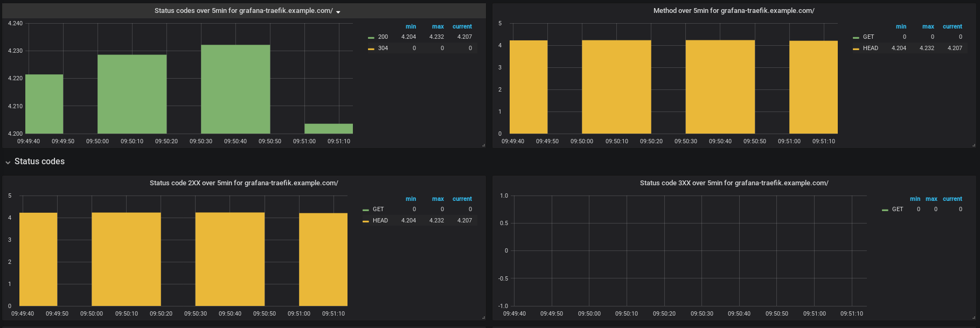Click the Status codes row heading text

39,162
